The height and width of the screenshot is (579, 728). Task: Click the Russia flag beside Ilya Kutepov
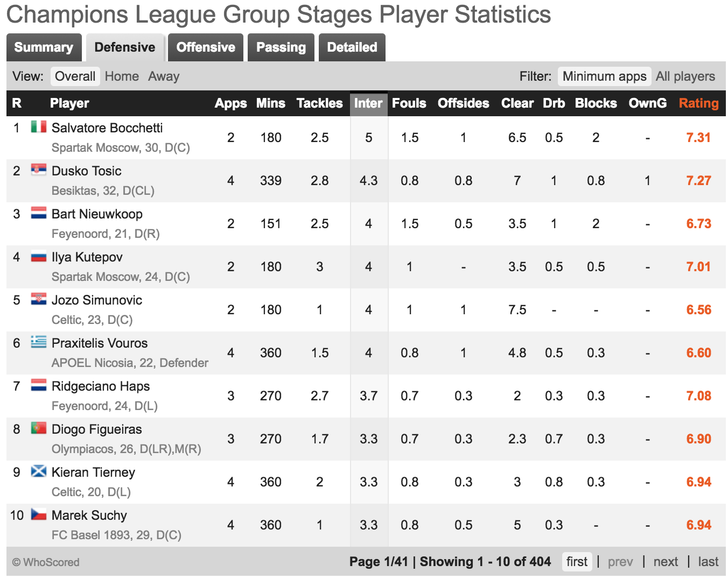click(39, 256)
